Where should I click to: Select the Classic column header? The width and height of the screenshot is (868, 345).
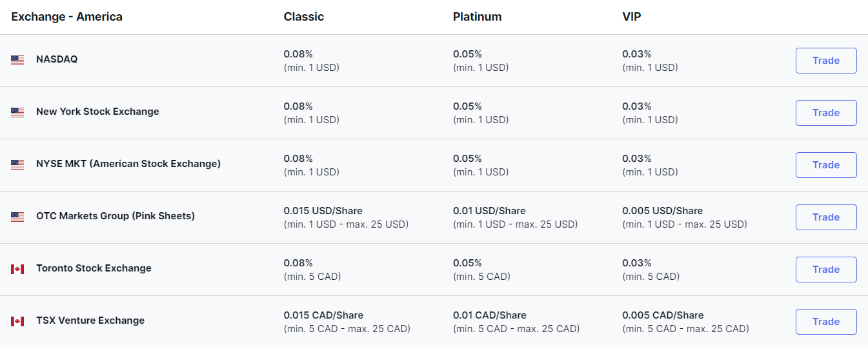[304, 17]
